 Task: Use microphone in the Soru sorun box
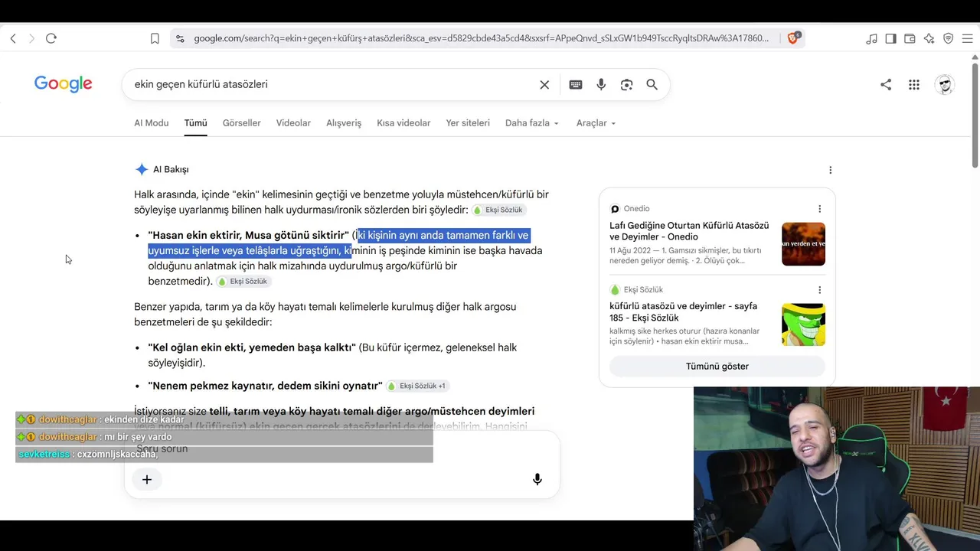click(x=537, y=480)
